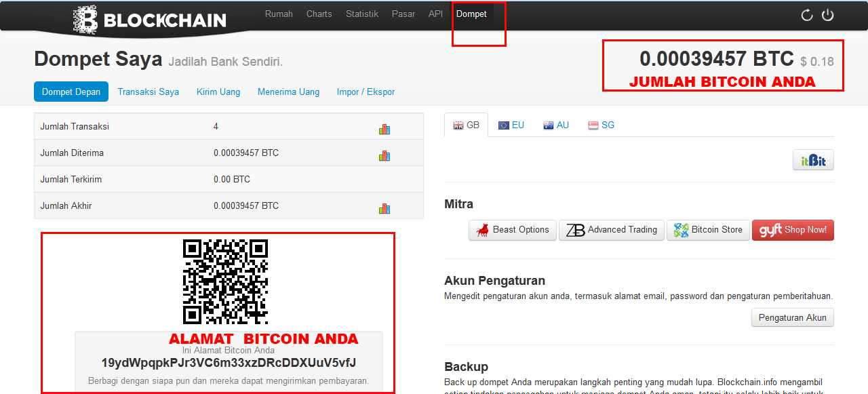Viewport: 868px width, 394px height.
Task: Click the Akun Pengaturan heading
Action: (495, 281)
